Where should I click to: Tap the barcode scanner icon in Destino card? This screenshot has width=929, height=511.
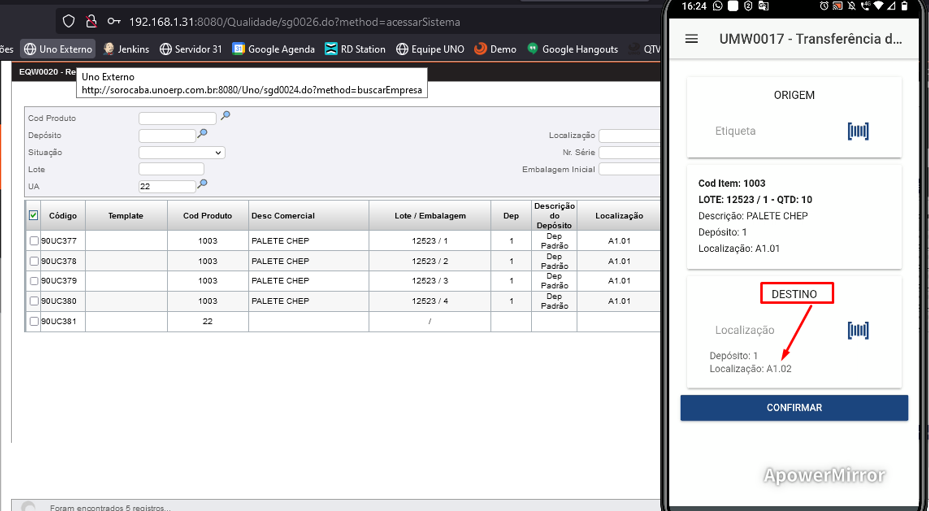[857, 330]
